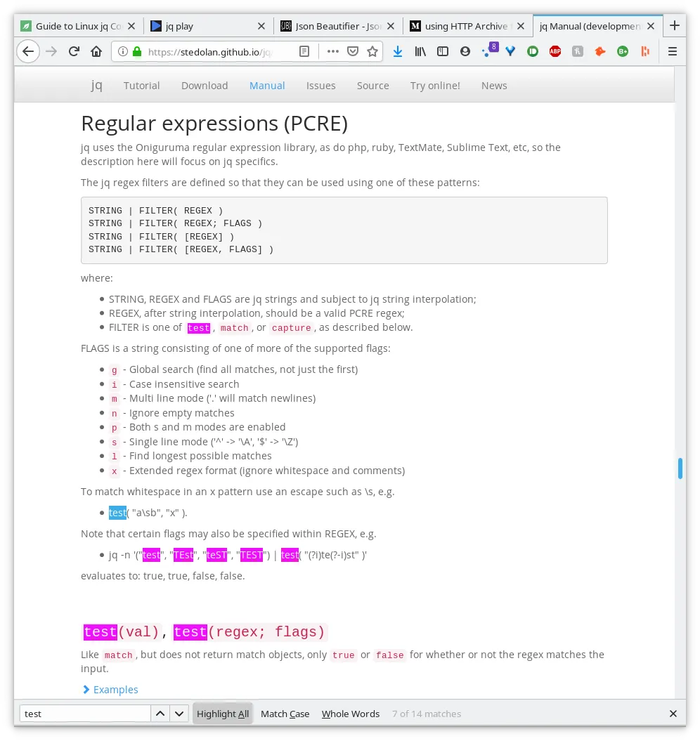Open the Library menu icon
This screenshot has width=700, height=741.
tap(420, 51)
